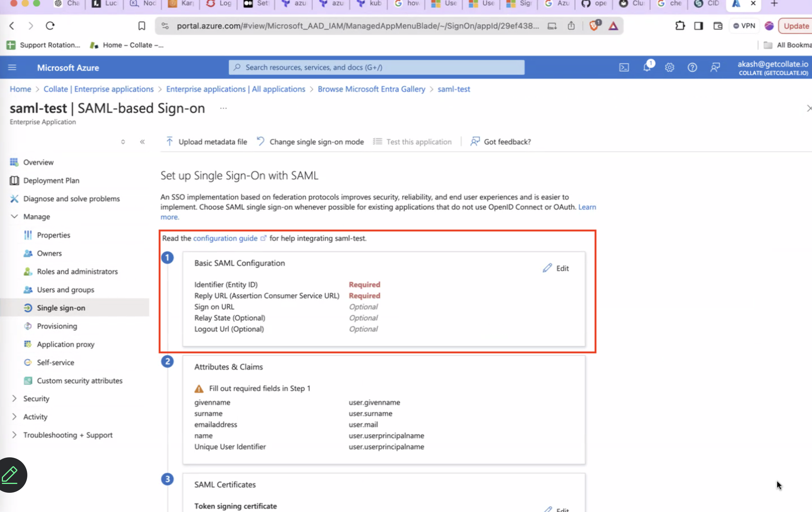Click the VPN icon in the browser toolbar
Image resolution: width=812 pixels, height=512 pixels.
[744, 26]
